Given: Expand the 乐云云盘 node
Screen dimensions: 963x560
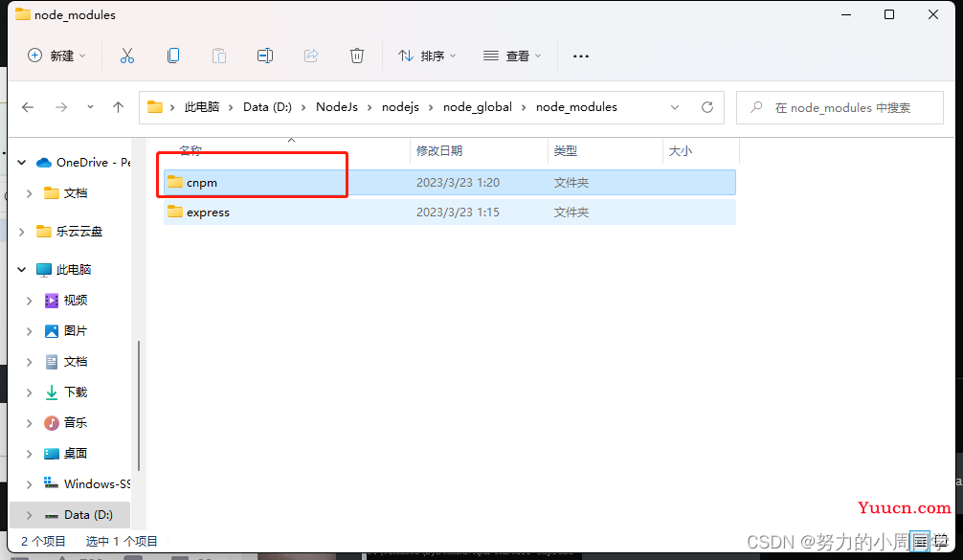Looking at the screenshot, I should click(22, 232).
